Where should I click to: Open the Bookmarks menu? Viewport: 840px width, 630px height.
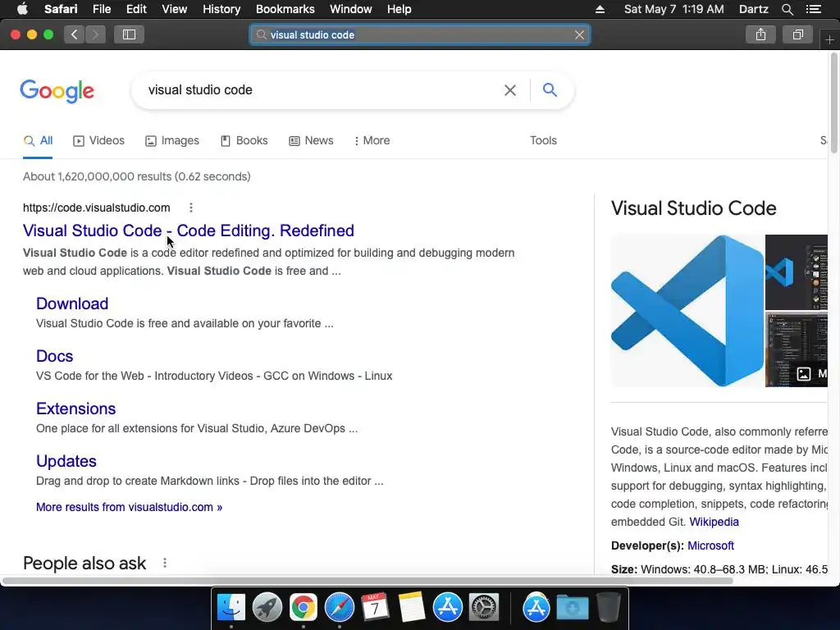pyautogui.click(x=285, y=9)
